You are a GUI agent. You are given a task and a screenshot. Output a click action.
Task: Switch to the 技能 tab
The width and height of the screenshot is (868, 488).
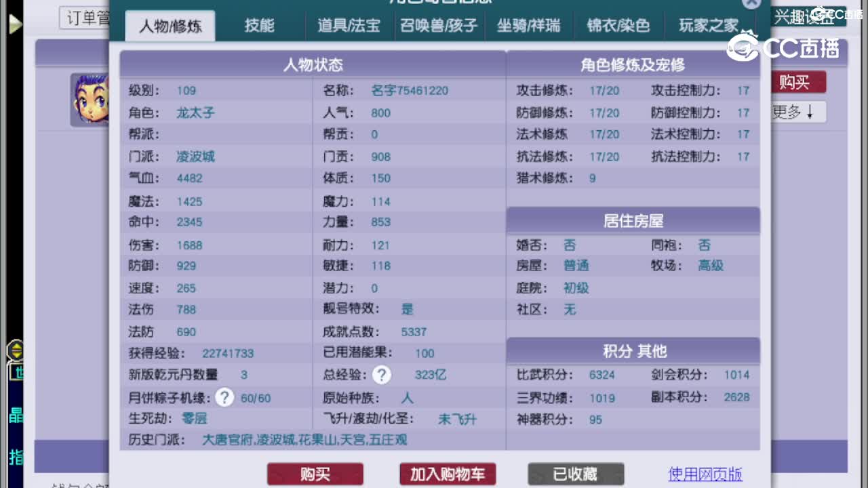pyautogui.click(x=260, y=24)
